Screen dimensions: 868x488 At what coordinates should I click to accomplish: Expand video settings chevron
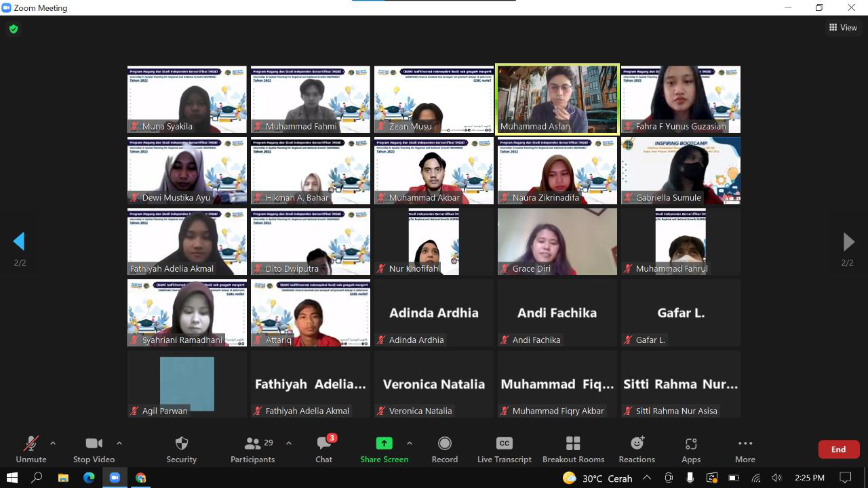pos(119,444)
